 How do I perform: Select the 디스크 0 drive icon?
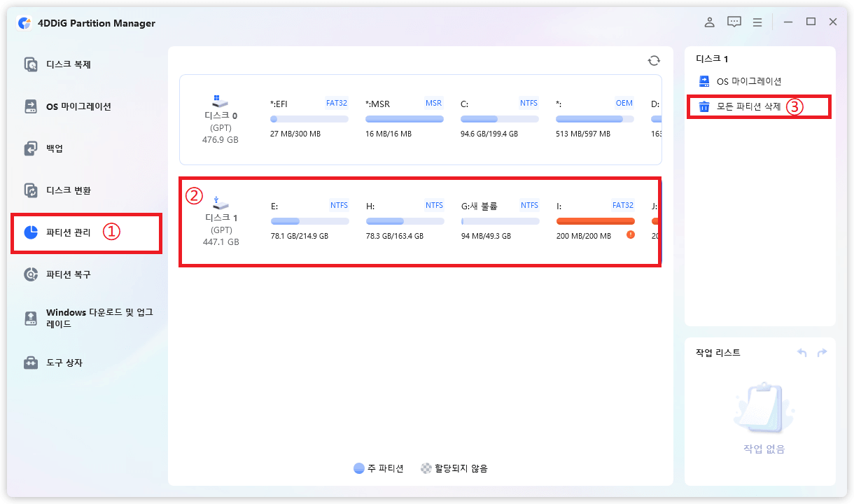point(220,101)
